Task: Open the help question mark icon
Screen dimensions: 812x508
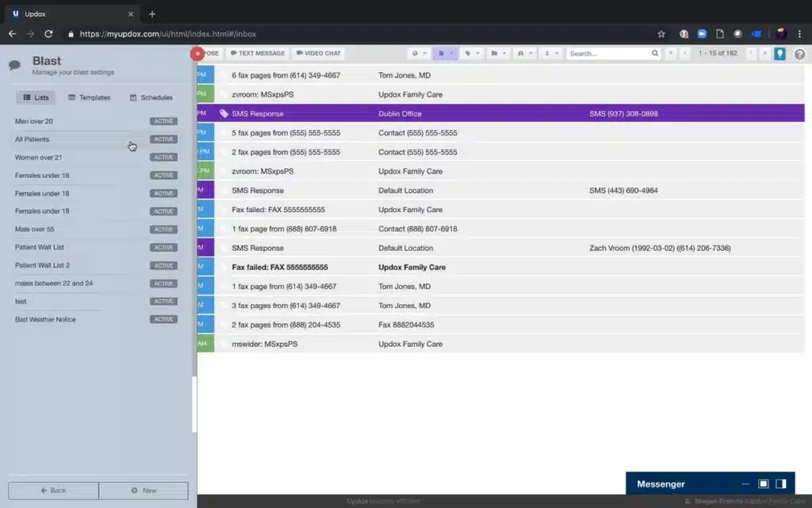Action: [799, 54]
